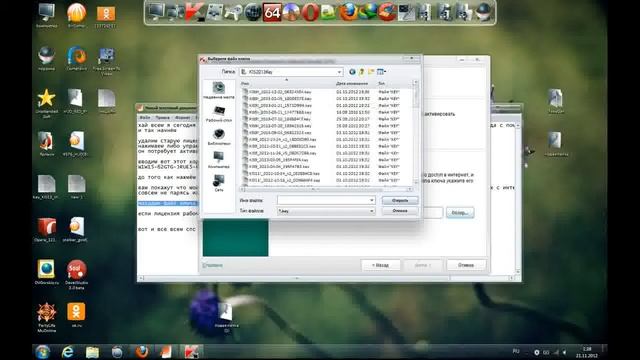Open the Kaspersky icon in the top dock

click(194, 12)
